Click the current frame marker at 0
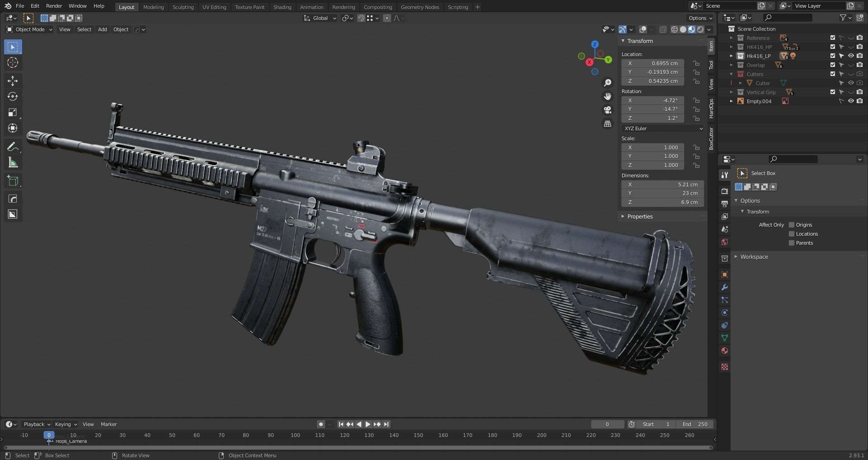This screenshot has height=460, width=868. [49, 435]
